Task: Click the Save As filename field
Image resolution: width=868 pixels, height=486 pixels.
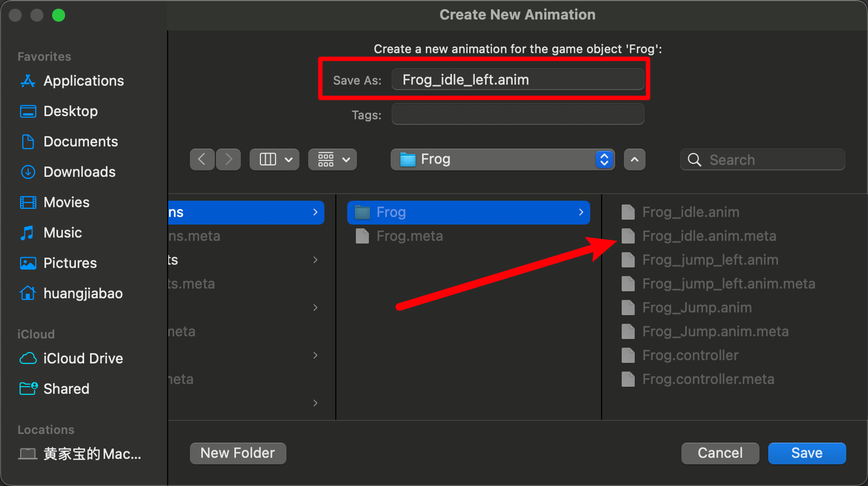Action: pyautogui.click(x=518, y=80)
